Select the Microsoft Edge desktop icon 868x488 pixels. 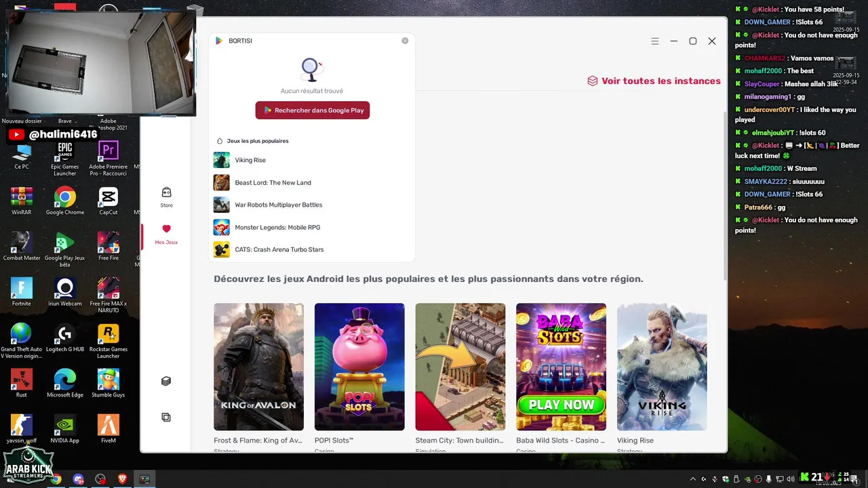(x=65, y=384)
